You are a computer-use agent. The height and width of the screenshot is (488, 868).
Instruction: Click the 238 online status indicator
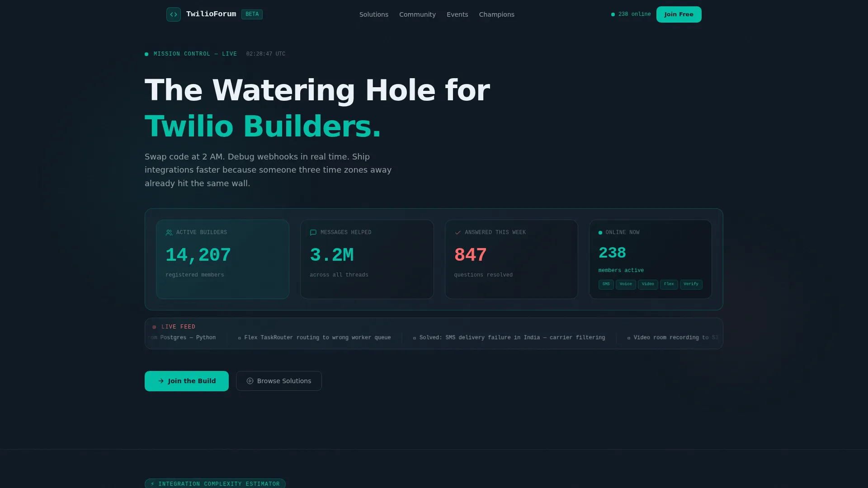(x=631, y=14)
